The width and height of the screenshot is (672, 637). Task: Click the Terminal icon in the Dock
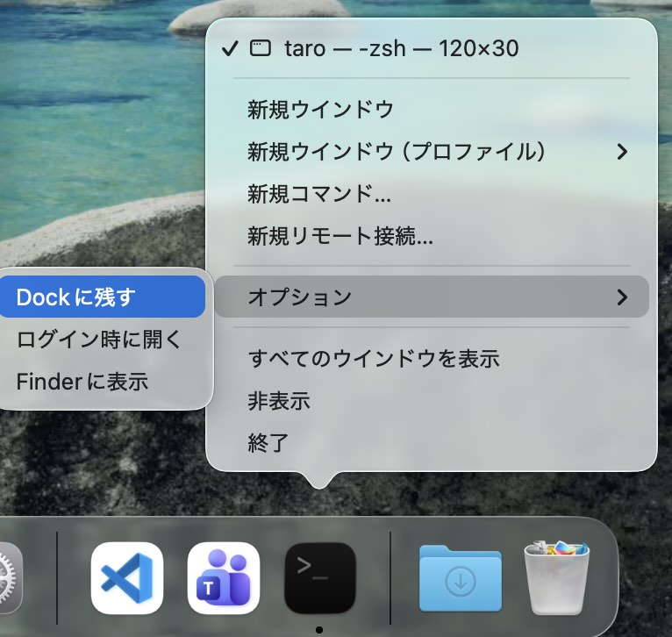pos(320,578)
